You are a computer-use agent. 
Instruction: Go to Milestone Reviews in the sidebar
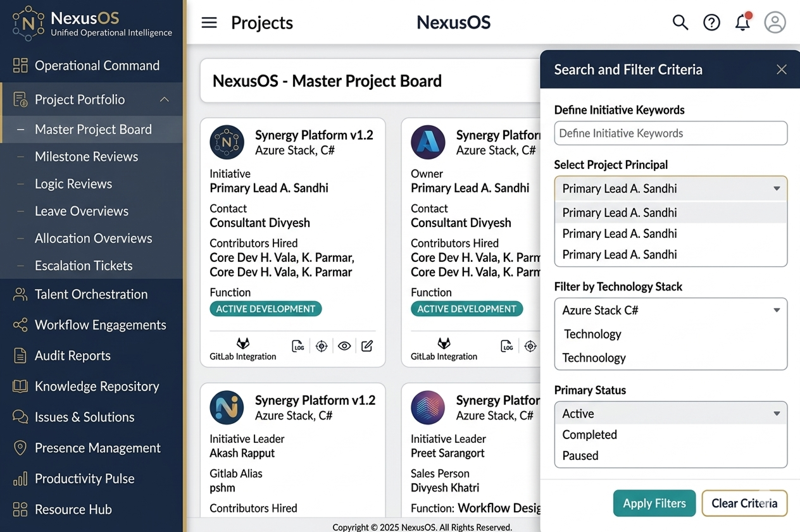[86, 157]
